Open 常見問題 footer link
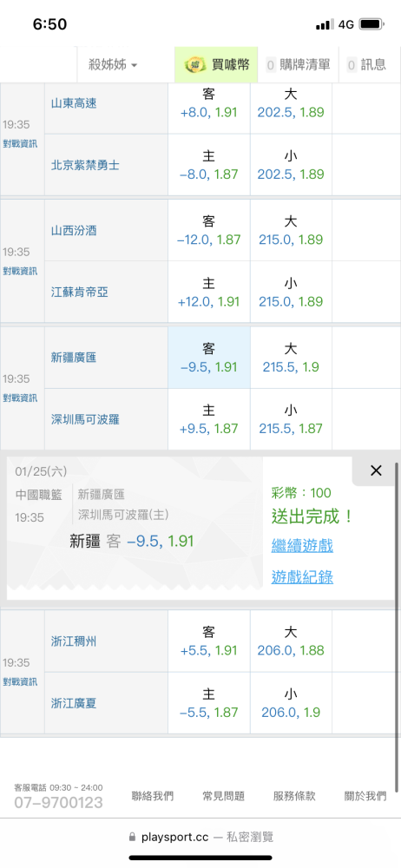The image size is (401, 868). 223,796
